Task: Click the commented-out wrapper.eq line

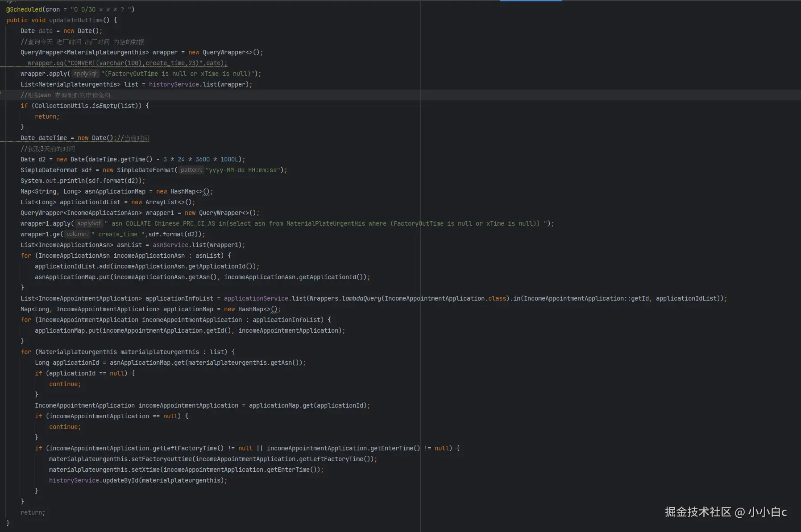Action: pos(127,63)
